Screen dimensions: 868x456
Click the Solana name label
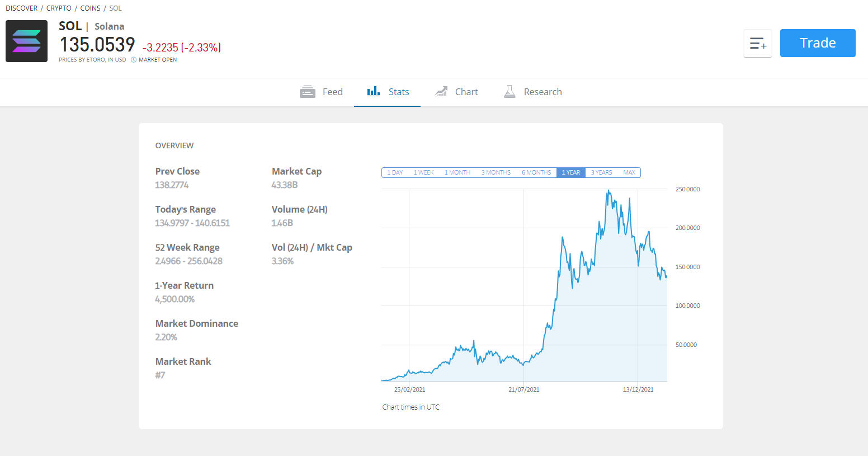click(x=110, y=26)
